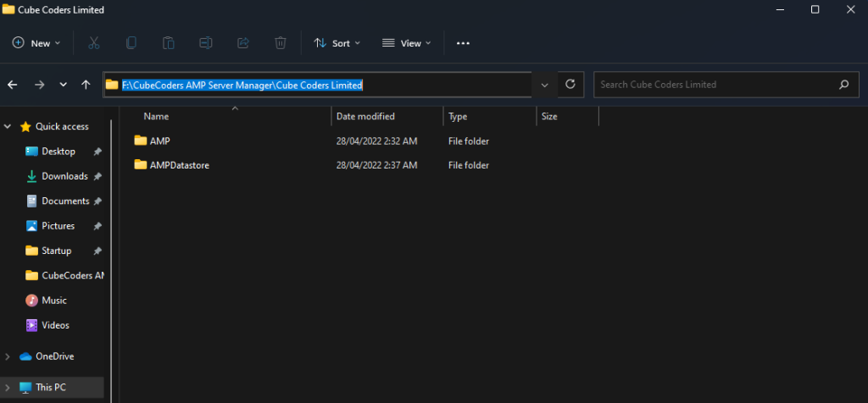The width and height of the screenshot is (868, 403).
Task: Click the Copy icon in toolbar
Action: tap(131, 43)
